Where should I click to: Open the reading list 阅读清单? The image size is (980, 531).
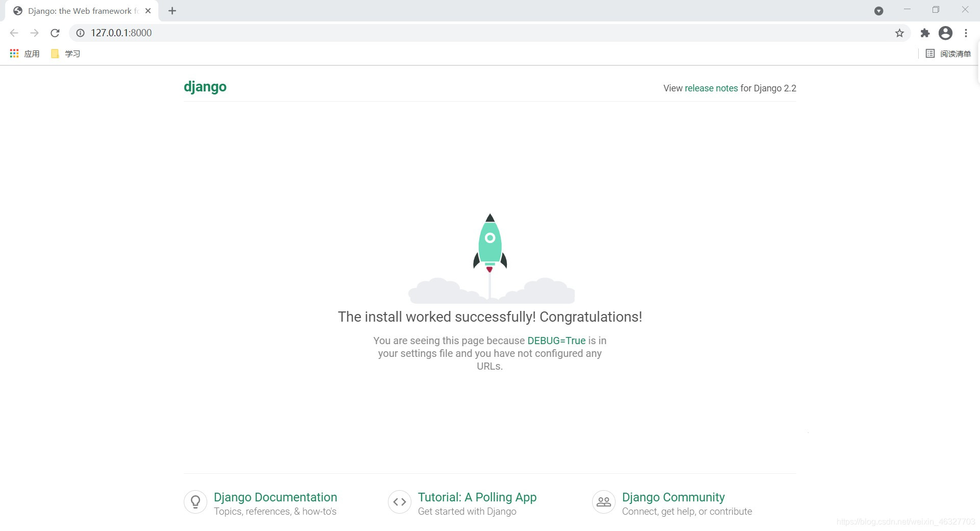[x=948, y=54]
